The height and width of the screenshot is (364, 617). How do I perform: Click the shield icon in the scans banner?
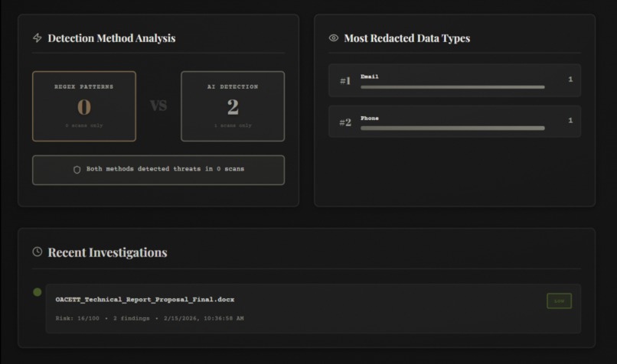point(77,170)
